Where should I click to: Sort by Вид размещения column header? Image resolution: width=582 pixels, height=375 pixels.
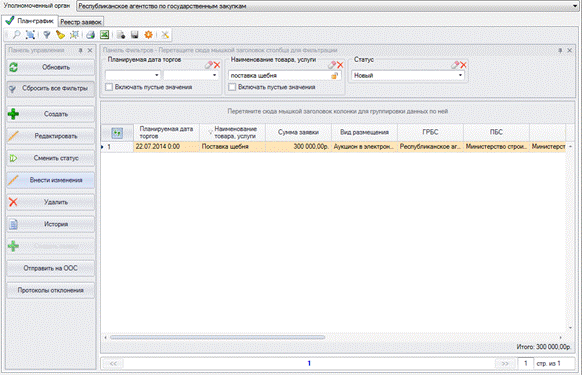click(x=364, y=132)
